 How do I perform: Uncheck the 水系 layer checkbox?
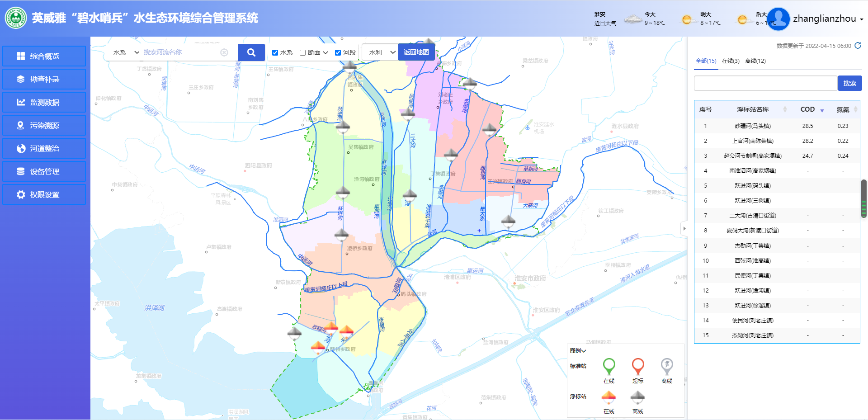pos(275,52)
